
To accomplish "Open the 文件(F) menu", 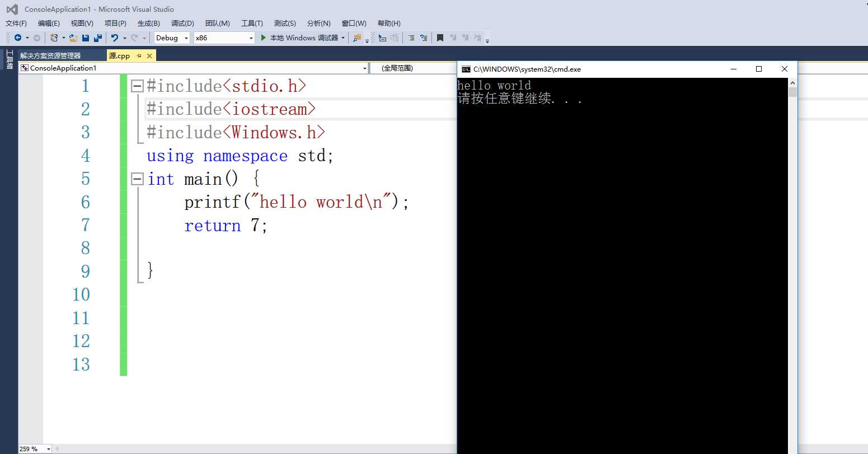I will 16,23.
